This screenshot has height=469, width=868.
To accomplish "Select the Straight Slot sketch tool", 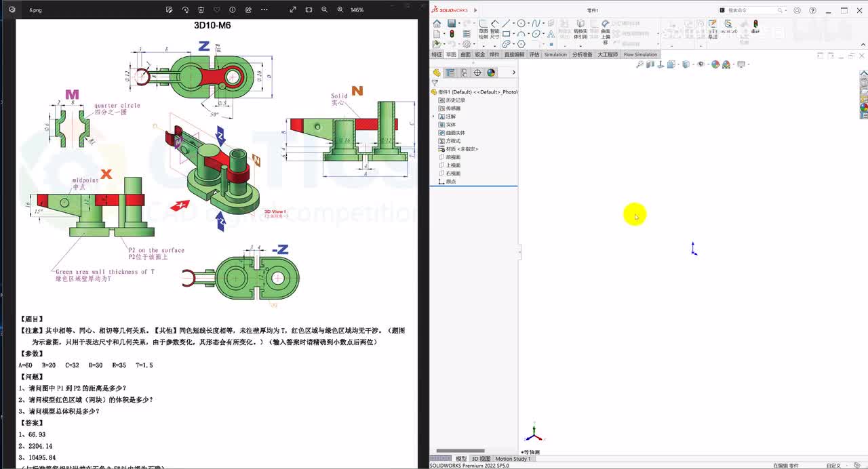I will (506, 44).
